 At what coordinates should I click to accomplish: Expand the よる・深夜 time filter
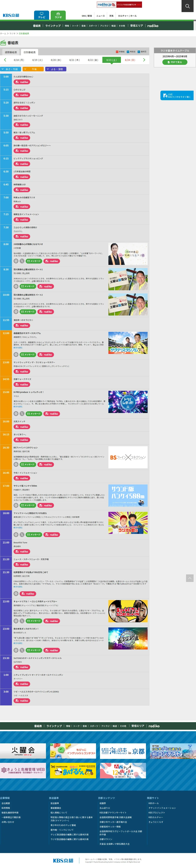(55, 69)
